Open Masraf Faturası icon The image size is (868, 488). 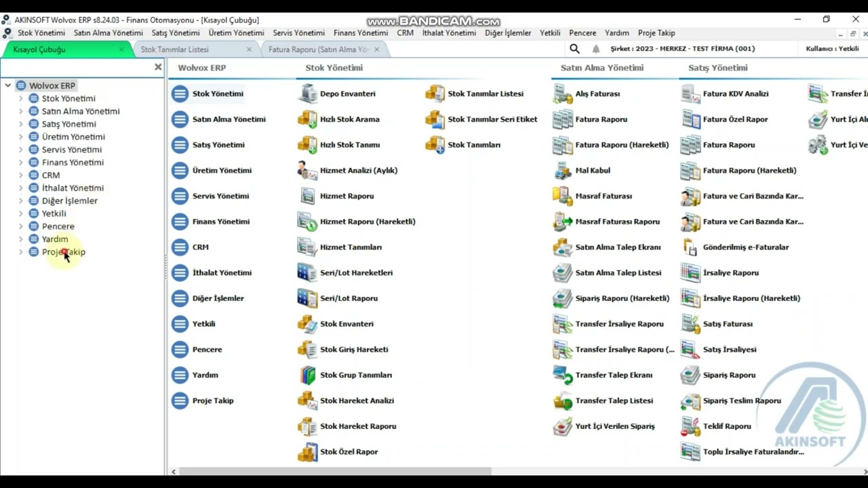coord(563,196)
